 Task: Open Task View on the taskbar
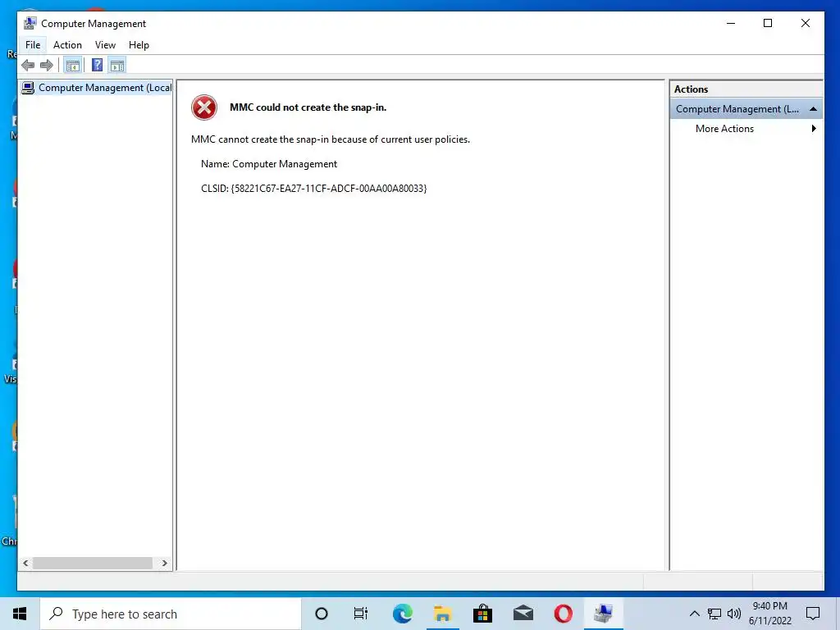pyautogui.click(x=361, y=614)
